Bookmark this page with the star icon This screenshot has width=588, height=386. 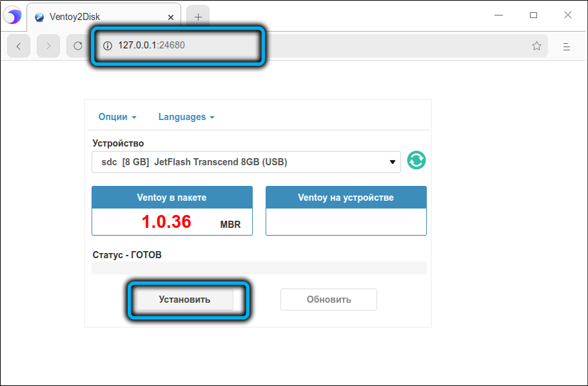click(x=536, y=46)
